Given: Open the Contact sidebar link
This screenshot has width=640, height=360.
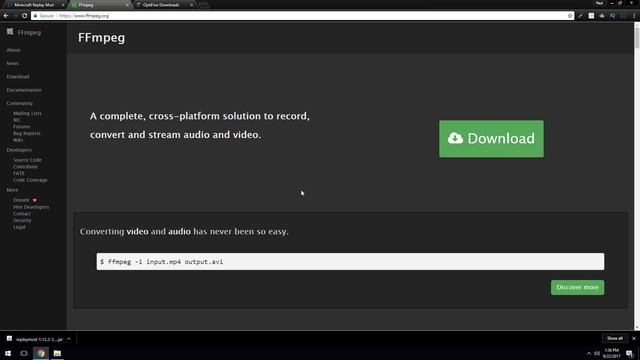Looking at the screenshot, I should pos(22,213).
